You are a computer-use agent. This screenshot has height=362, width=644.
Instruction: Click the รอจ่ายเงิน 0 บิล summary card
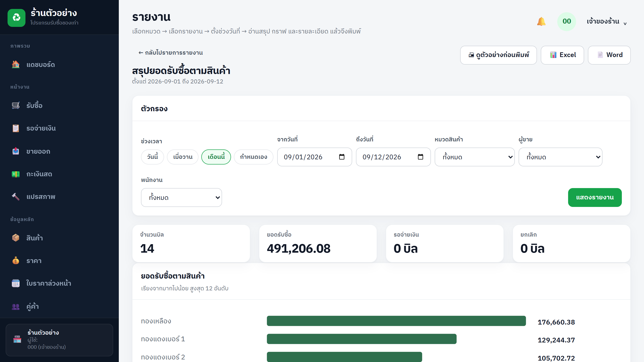445,243
